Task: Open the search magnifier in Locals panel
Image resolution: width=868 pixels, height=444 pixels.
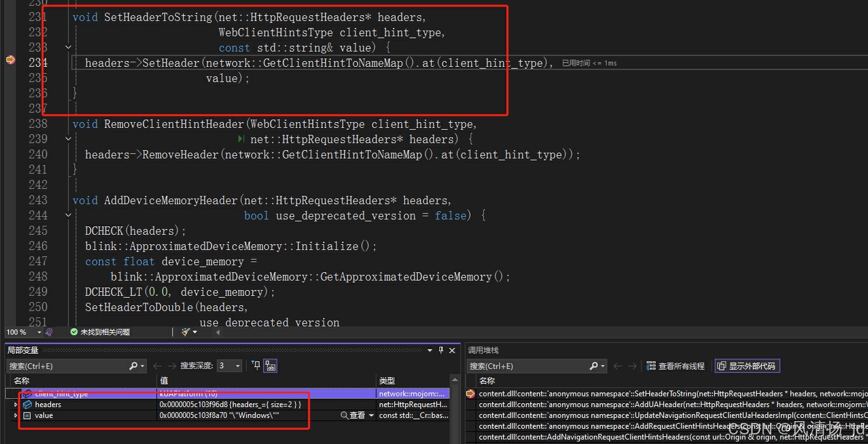Action: point(133,366)
